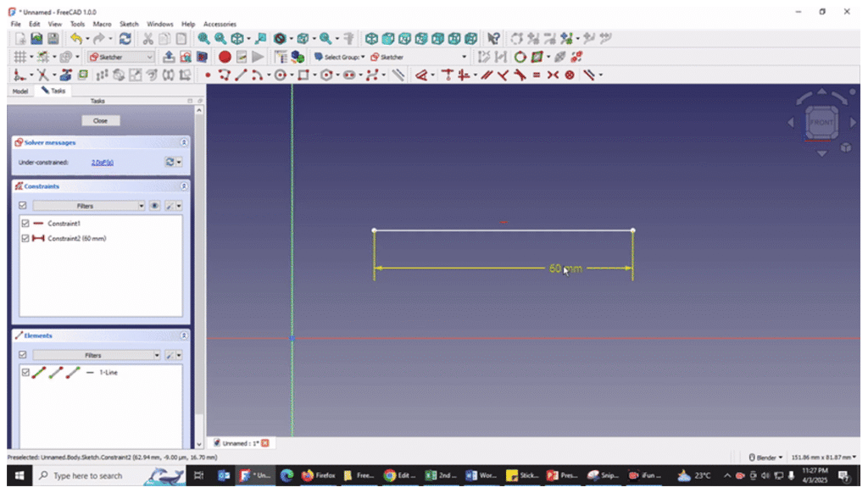Click the FRONT face of the navigation cube
This screenshot has width=868, height=493.
point(821,122)
